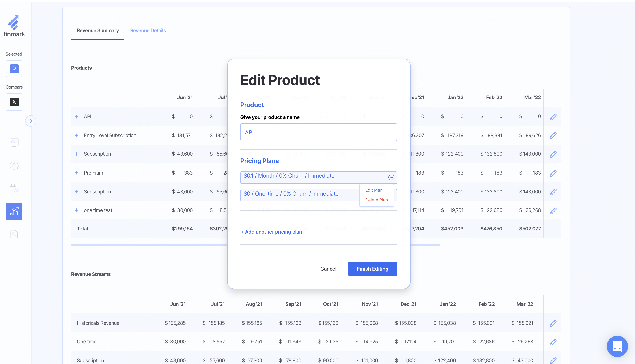Expand the sidebar with arrow button
Screen dimensions: 635x364
tap(31, 121)
